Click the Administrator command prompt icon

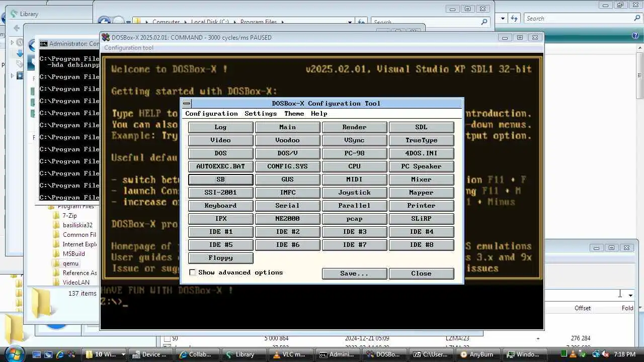coord(44,44)
